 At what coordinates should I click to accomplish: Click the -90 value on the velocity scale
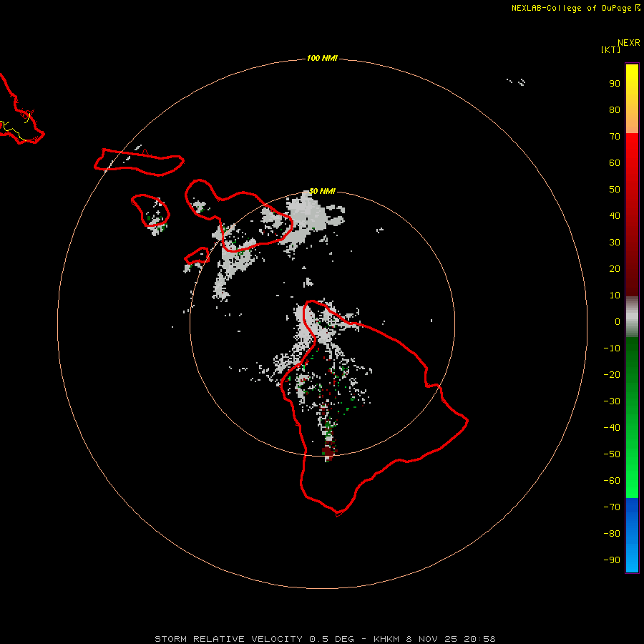[612, 560]
